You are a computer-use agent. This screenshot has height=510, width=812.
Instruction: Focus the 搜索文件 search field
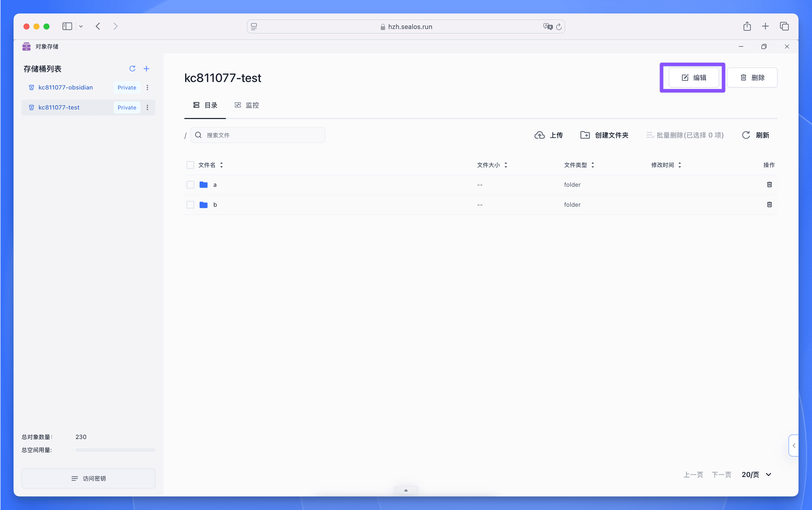click(258, 135)
